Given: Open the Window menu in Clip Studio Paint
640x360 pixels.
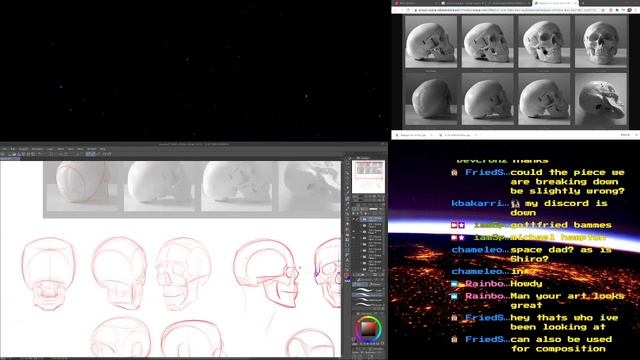Looking at the screenshot, I should (x=91, y=149).
